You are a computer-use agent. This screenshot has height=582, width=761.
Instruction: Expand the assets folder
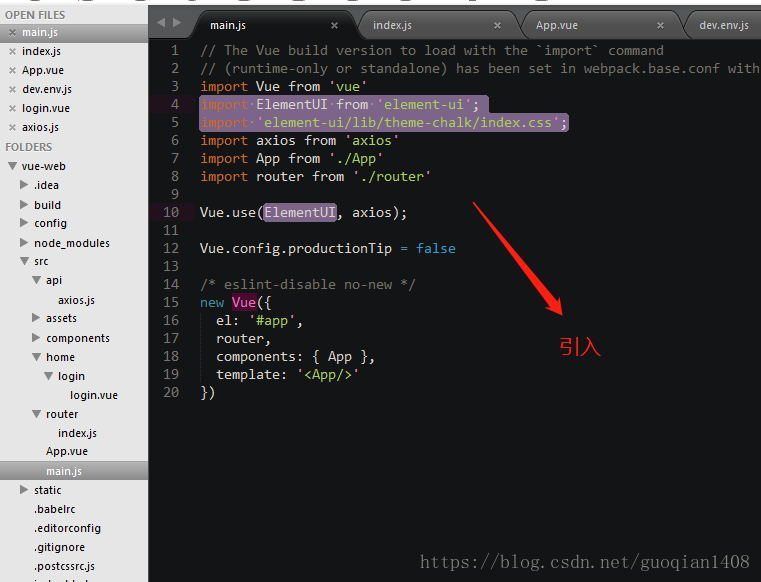(x=36, y=317)
